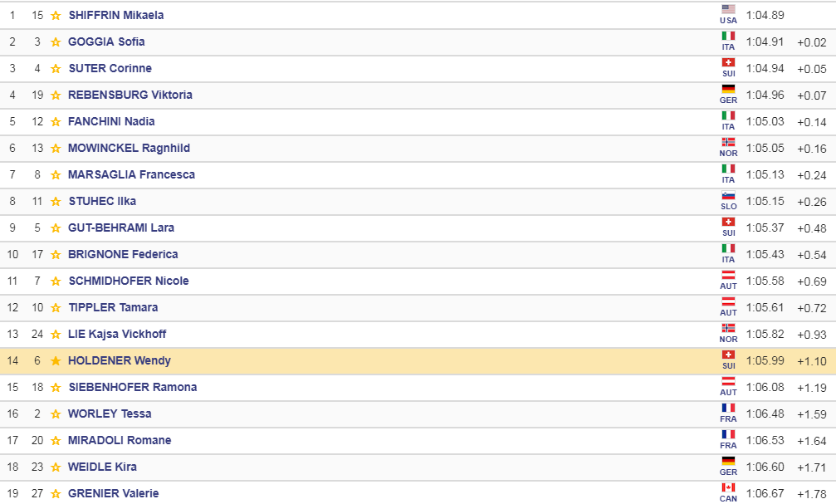Toggle favorite star for BRIGNONE Federica

(x=56, y=254)
